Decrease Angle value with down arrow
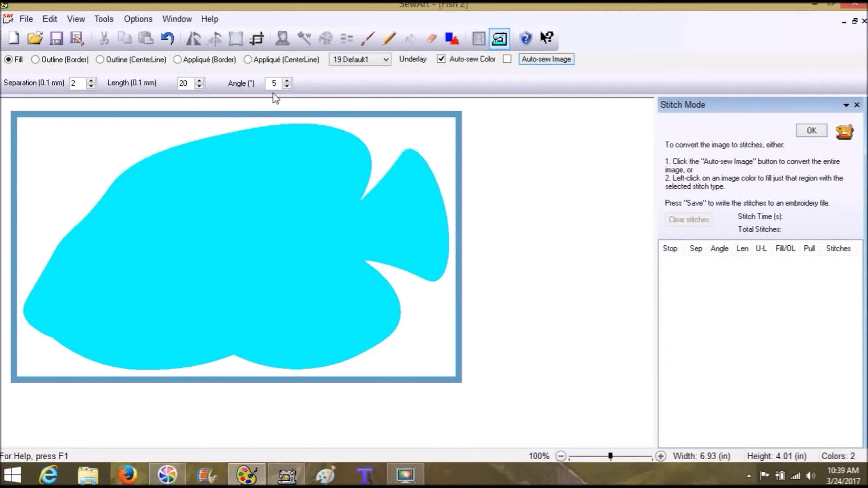868x488 pixels. click(x=287, y=86)
